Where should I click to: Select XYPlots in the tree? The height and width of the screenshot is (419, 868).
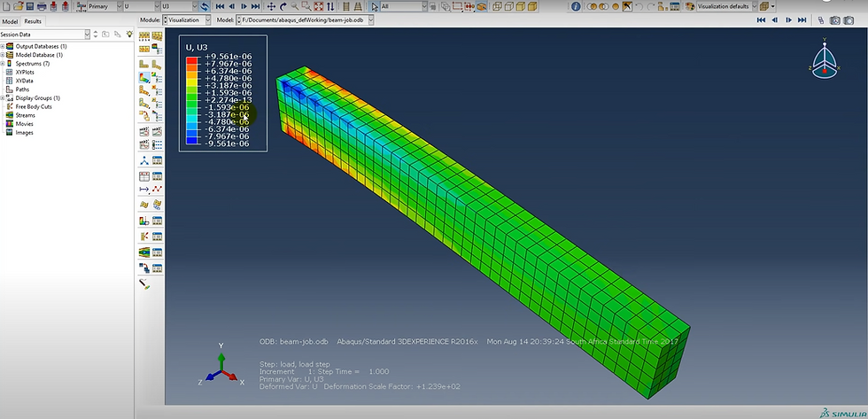click(x=25, y=72)
